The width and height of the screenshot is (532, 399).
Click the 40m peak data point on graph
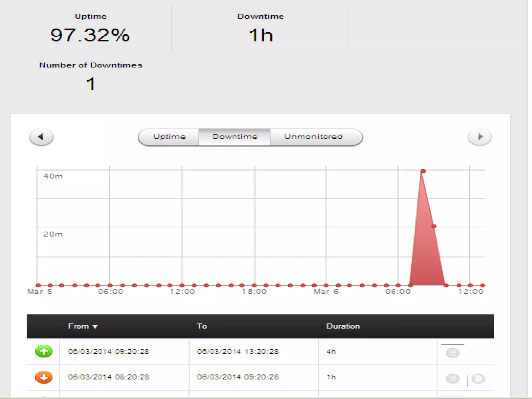click(x=423, y=171)
